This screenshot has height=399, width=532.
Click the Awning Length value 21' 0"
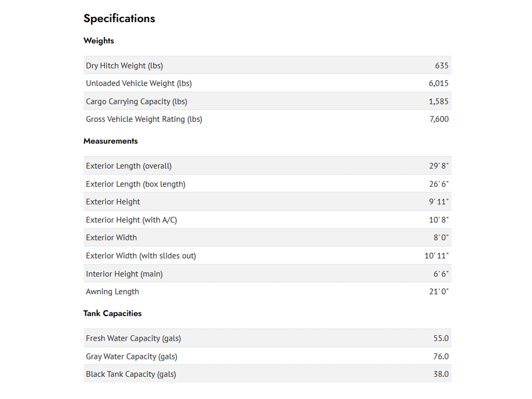click(x=439, y=292)
